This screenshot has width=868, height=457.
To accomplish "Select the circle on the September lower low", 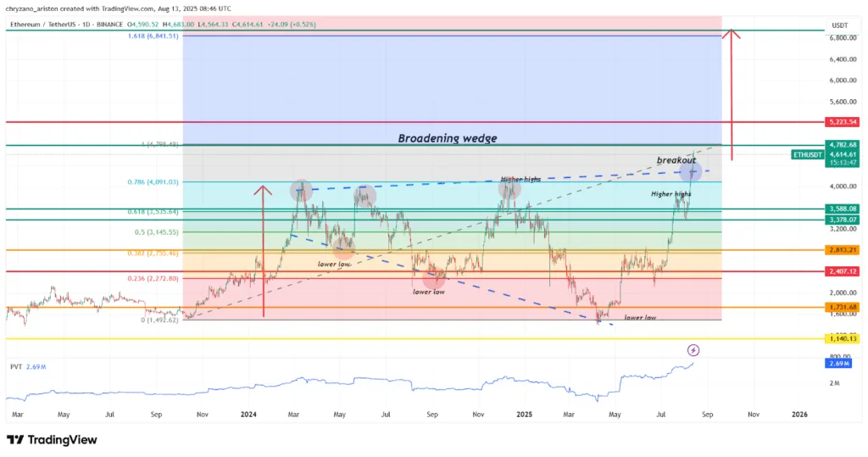I will coord(434,275).
